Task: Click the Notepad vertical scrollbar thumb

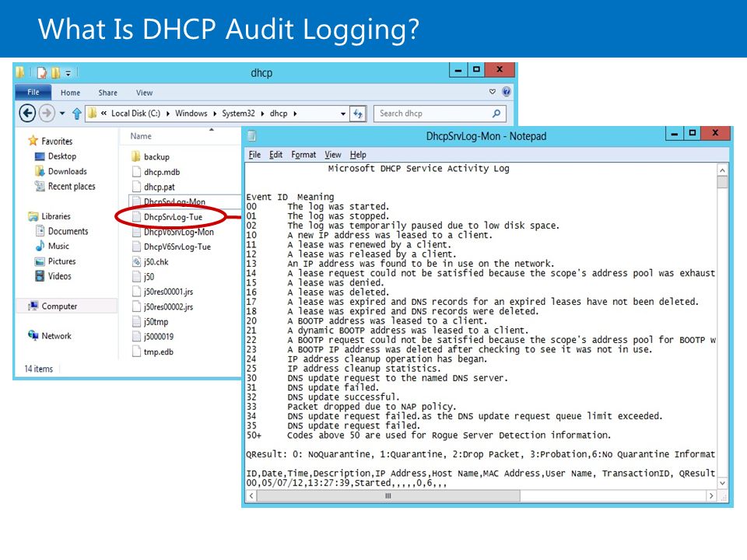Action: click(x=722, y=182)
